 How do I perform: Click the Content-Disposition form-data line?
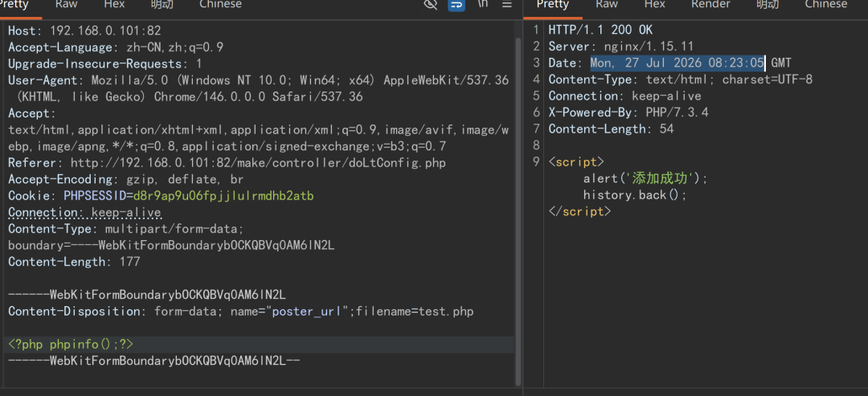(241, 312)
